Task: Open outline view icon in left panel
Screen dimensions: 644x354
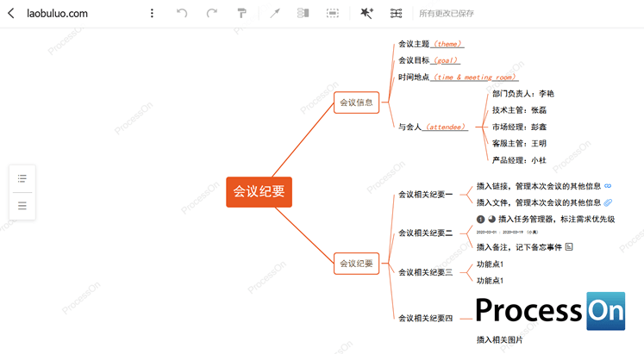Action: (22, 178)
